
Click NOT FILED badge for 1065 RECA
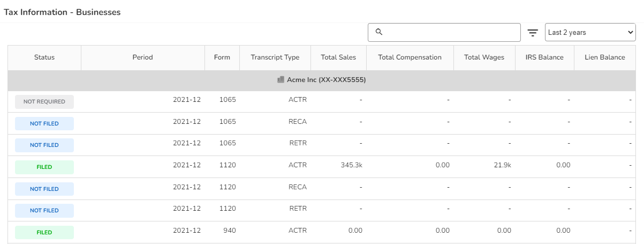[44, 124]
